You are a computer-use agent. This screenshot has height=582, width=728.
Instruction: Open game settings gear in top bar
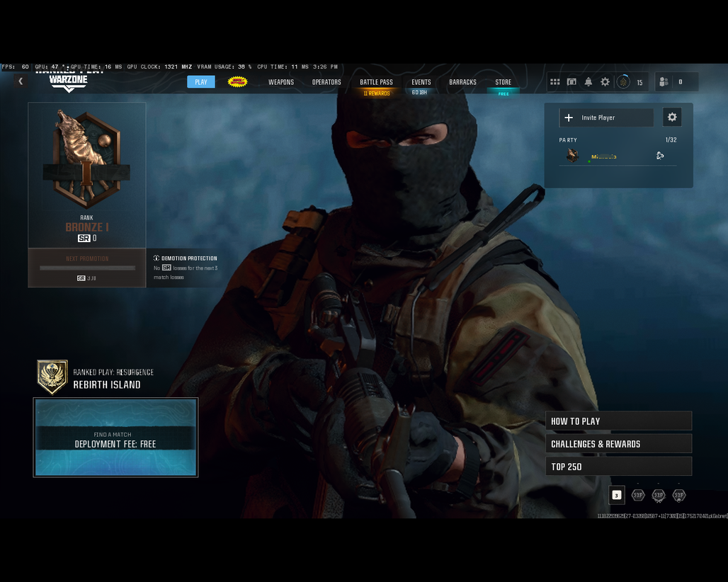coord(605,82)
